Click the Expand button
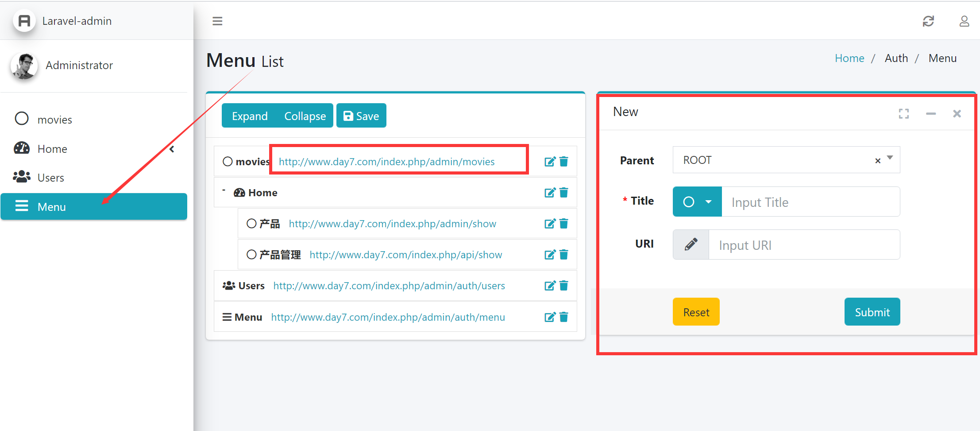The width and height of the screenshot is (980, 431). [250, 116]
